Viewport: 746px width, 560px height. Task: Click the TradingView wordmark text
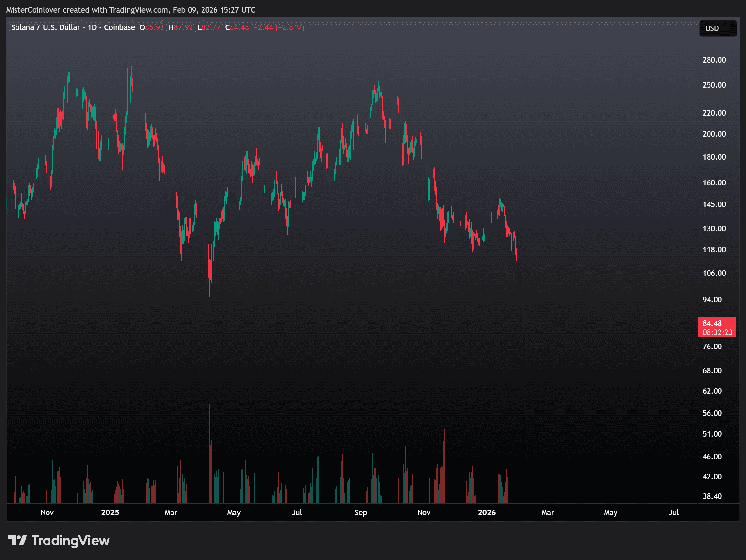tap(70, 540)
